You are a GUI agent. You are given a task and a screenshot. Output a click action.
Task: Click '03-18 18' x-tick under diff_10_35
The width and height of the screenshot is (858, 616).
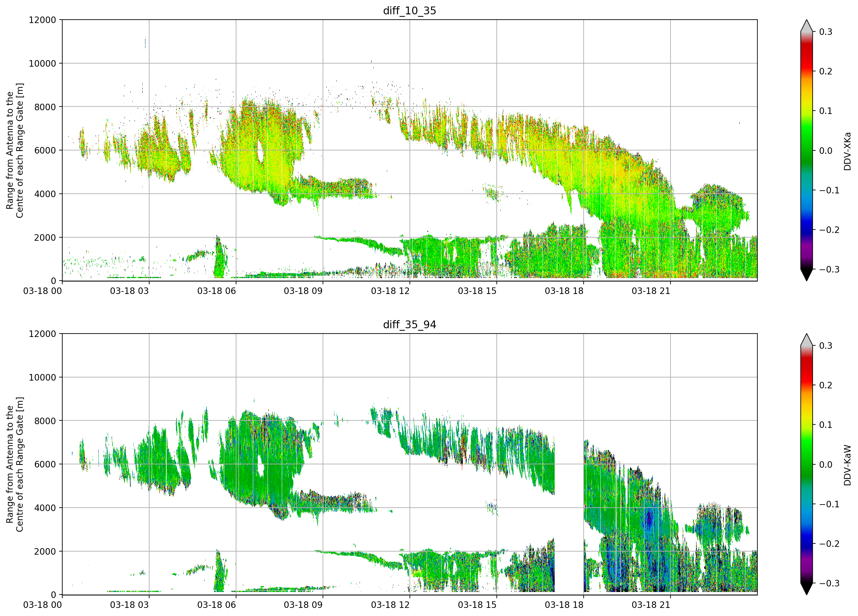(x=564, y=291)
